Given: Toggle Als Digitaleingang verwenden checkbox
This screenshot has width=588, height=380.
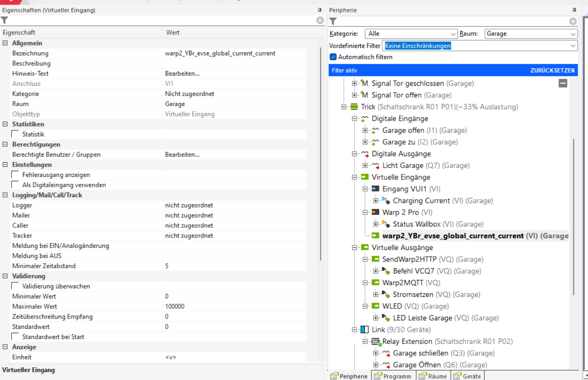Looking at the screenshot, I should pyautogui.click(x=15, y=185).
